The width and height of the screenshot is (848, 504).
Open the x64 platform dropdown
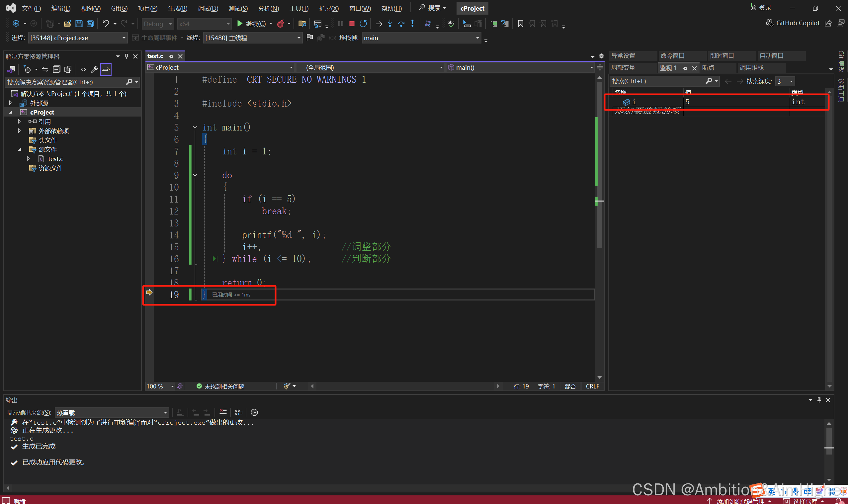pos(204,24)
